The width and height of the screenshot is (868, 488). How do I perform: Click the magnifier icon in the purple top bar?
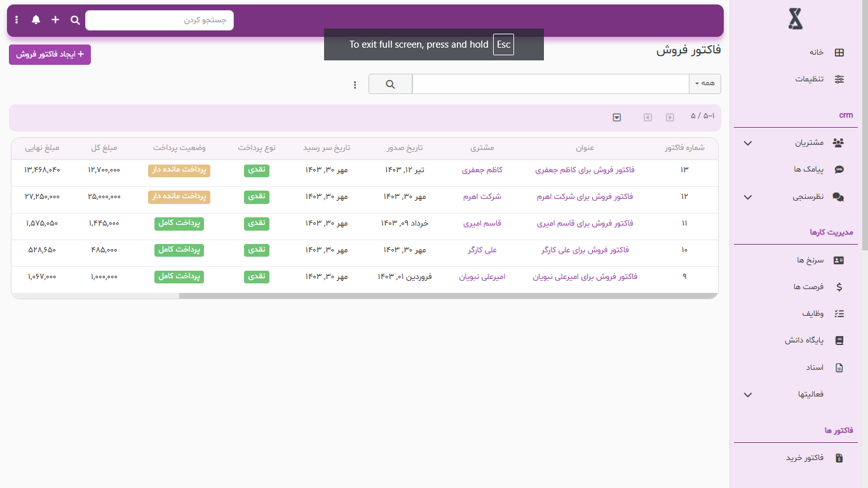tap(75, 20)
